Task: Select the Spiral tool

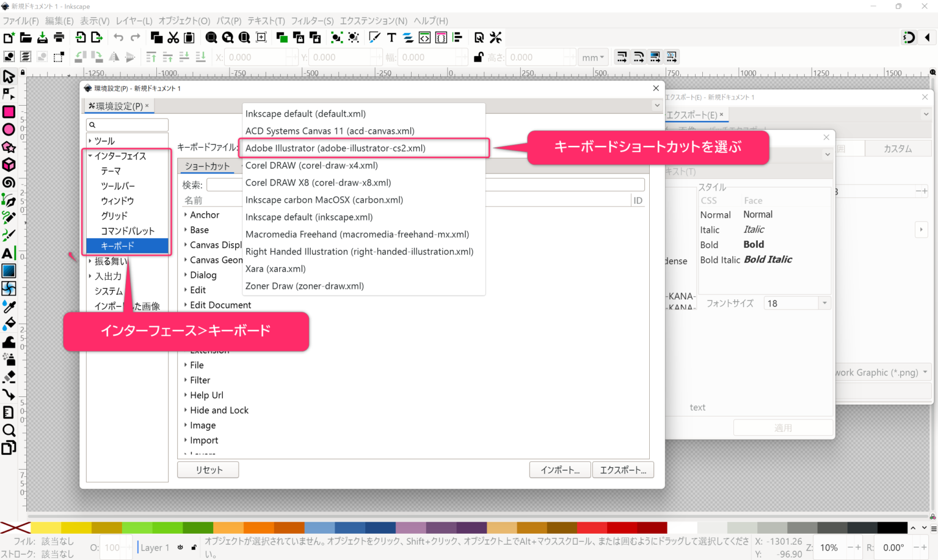Action: 9,181
